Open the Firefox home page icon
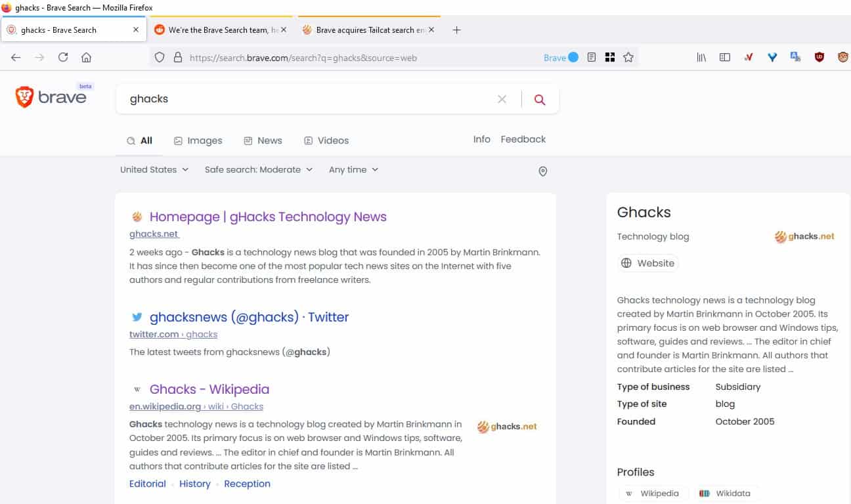 tap(86, 58)
